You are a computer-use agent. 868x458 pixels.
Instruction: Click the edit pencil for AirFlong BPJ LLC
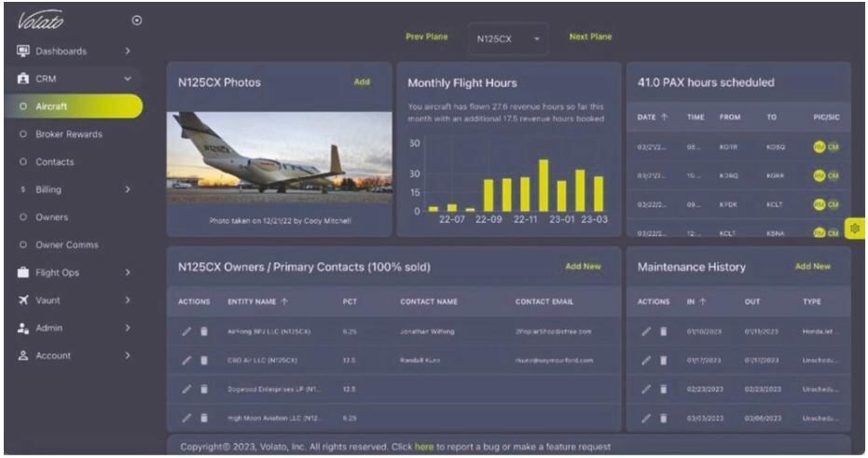pyautogui.click(x=186, y=331)
